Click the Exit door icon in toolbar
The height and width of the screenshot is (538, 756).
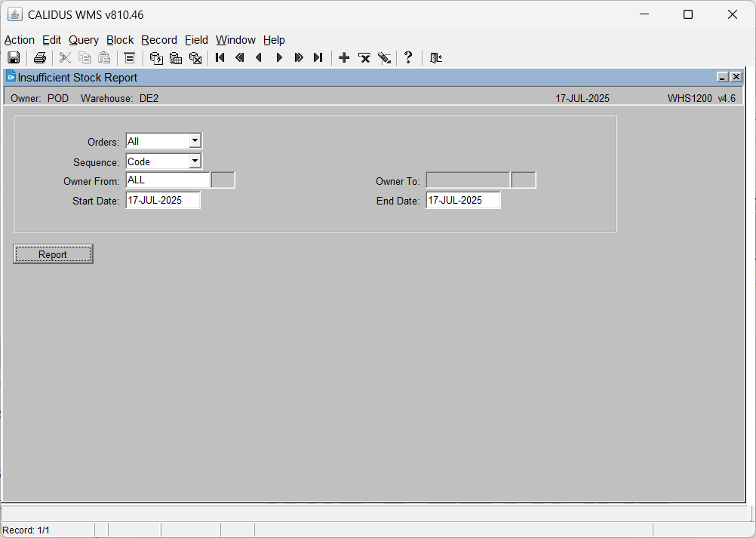click(x=436, y=58)
